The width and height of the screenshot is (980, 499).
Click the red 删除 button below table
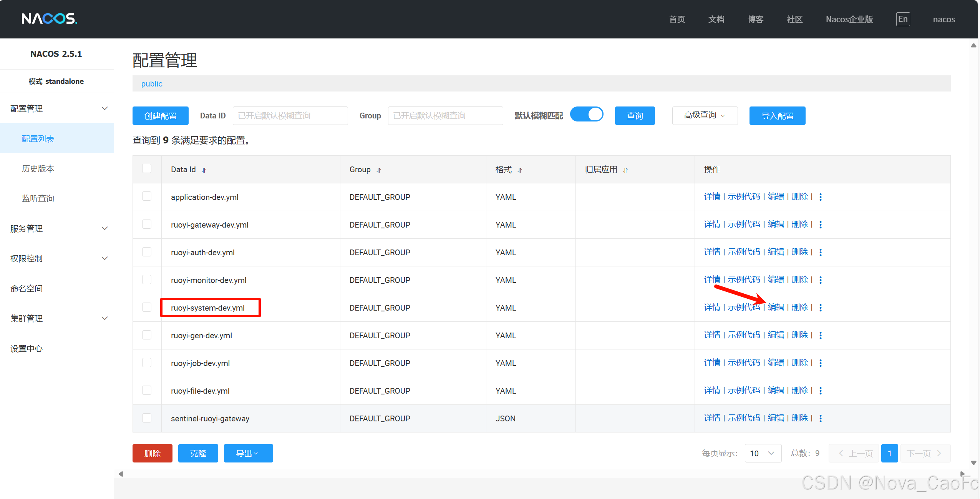(152, 453)
